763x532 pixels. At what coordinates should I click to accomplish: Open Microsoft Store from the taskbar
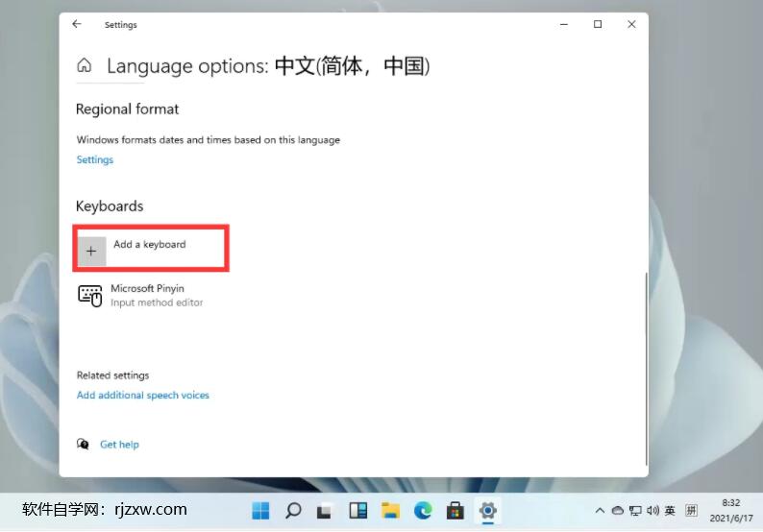[x=455, y=511]
